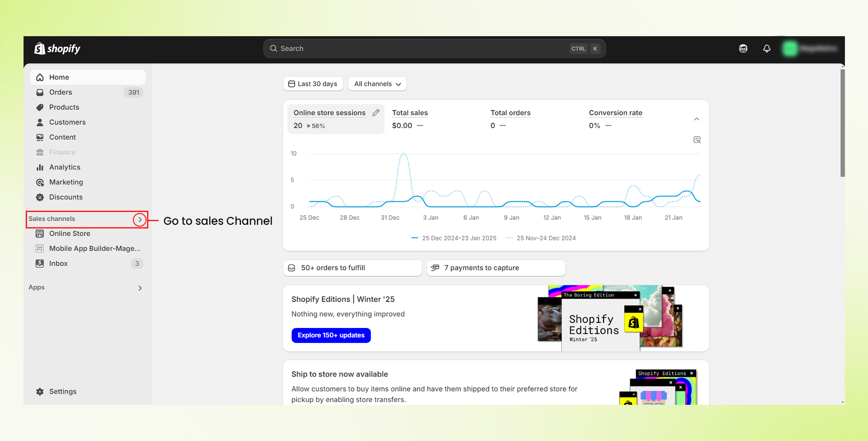Click the vertical page scrollbar
The width and height of the screenshot is (868, 441).
tap(842, 122)
